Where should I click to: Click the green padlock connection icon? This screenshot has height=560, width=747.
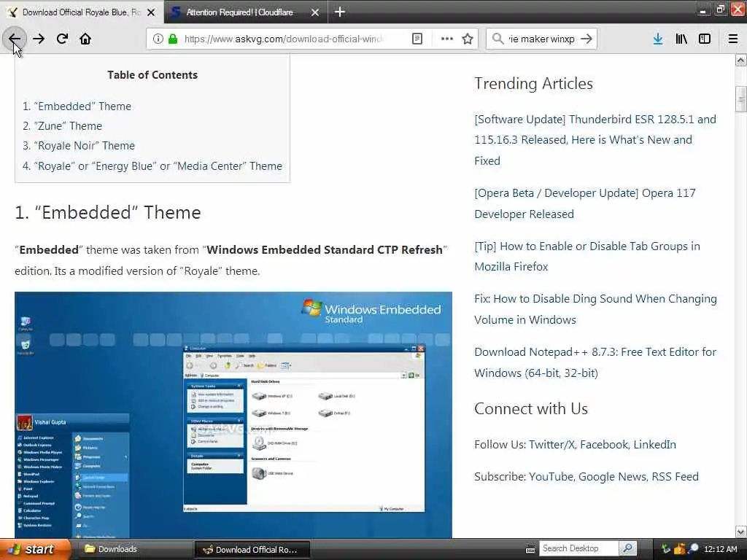pyautogui.click(x=172, y=39)
